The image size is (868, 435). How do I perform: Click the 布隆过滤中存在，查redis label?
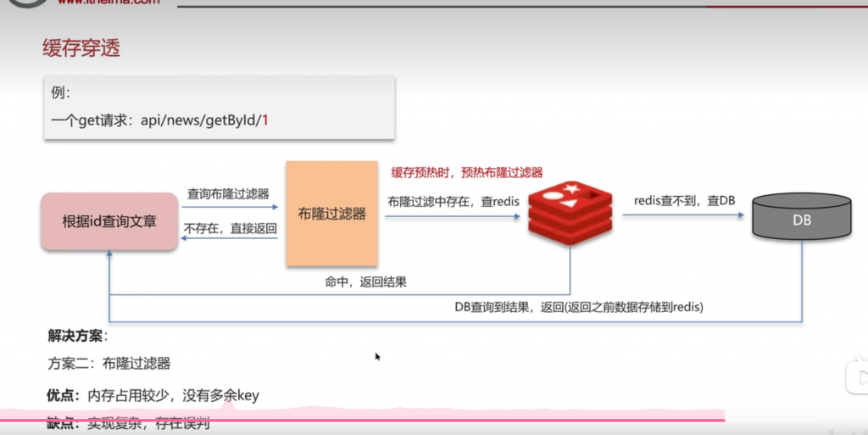pos(453,202)
